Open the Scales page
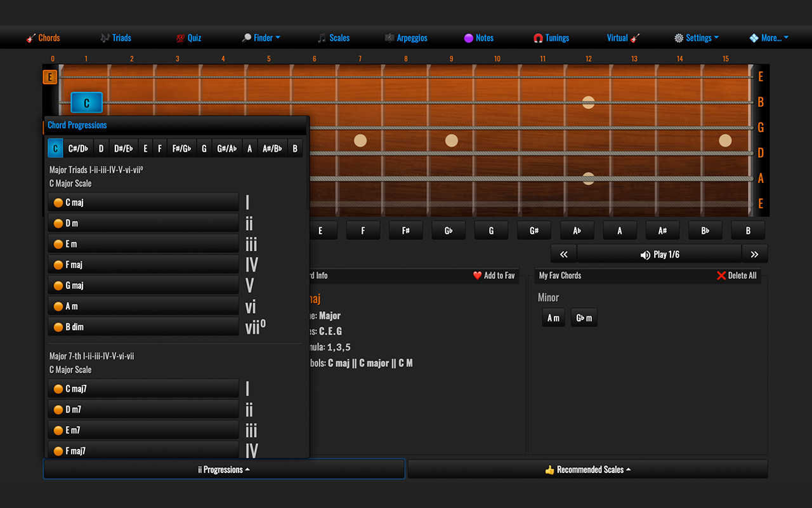This screenshot has height=508, width=812. click(x=334, y=38)
